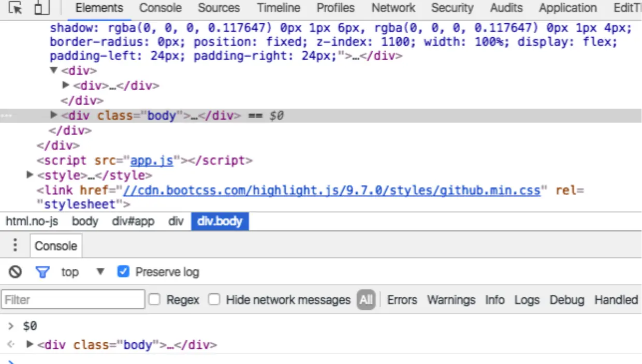
Task: Expand the div class body node
Action: coord(54,115)
